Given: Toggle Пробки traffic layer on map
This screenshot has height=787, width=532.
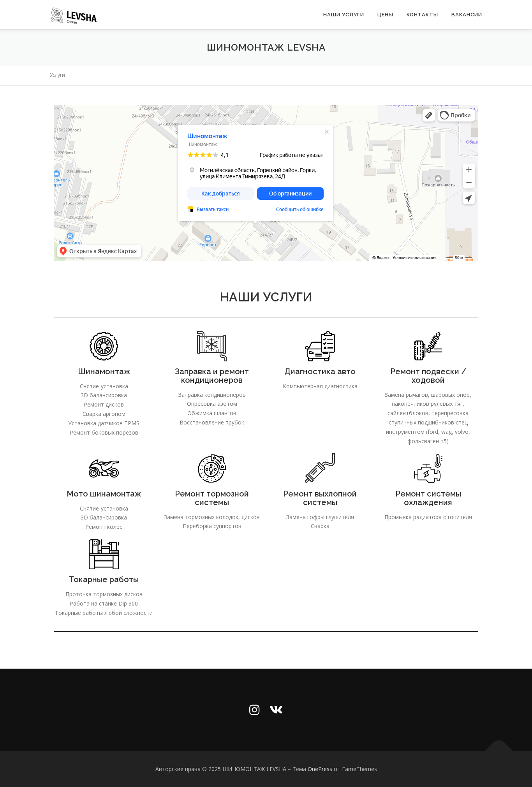Looking at the screenshot, I should pos(456,115).
